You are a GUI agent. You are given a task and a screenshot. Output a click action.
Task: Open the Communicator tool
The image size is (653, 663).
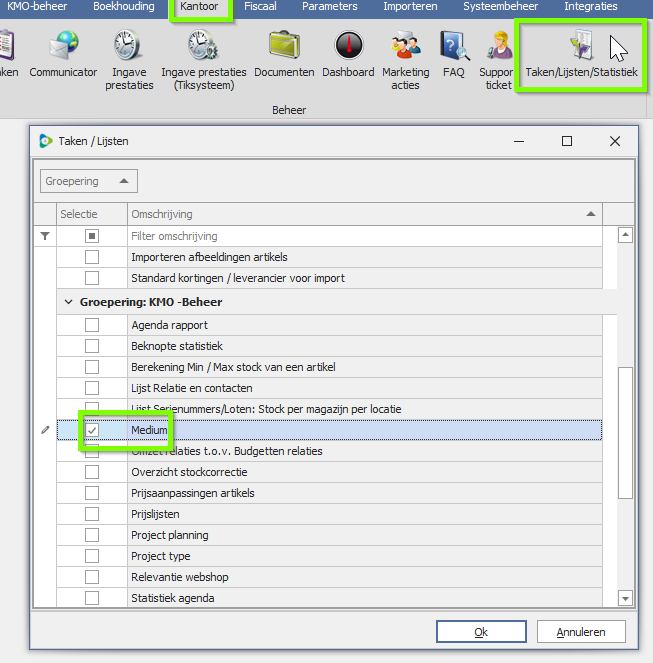tap(63, 54)
